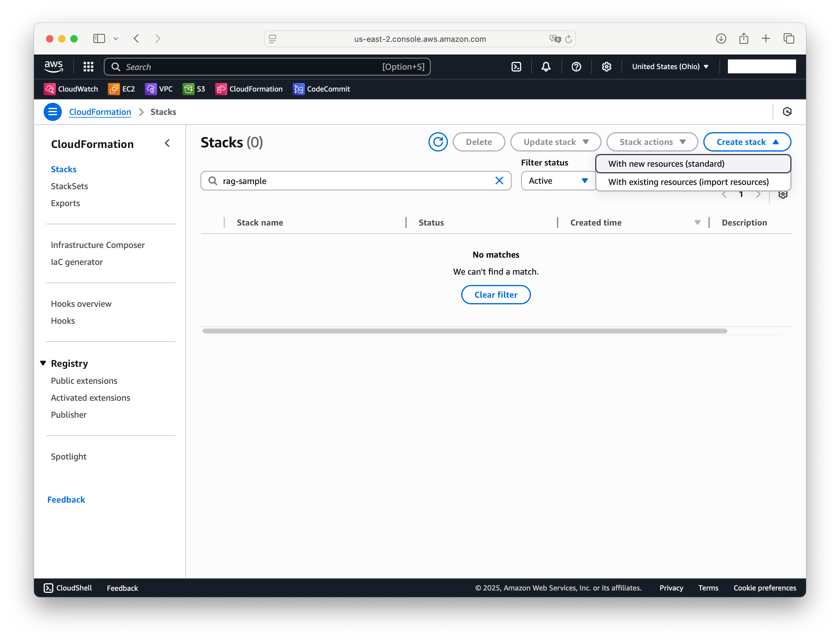Close the Create stack dropdown
The image size is (840, 642).
click(x=747, y=142)
